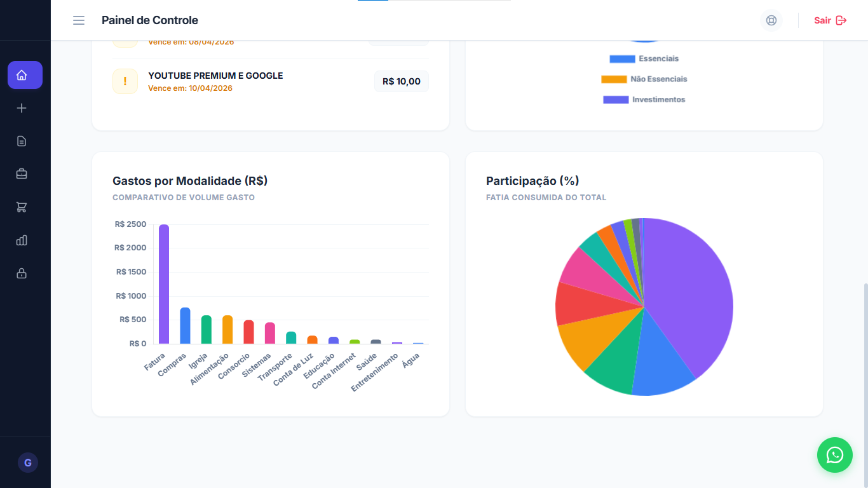868x488 pixels.
Task: Open the documents icon in the sidebar
Action: tap(21, 141)
